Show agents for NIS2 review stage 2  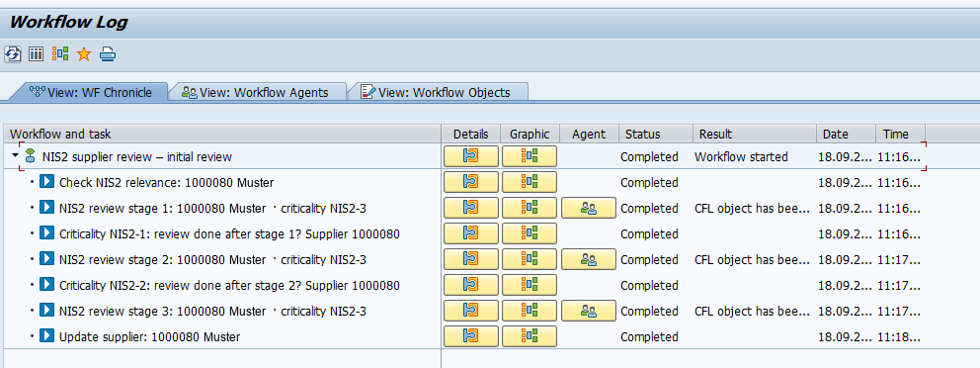click(589, 259)
